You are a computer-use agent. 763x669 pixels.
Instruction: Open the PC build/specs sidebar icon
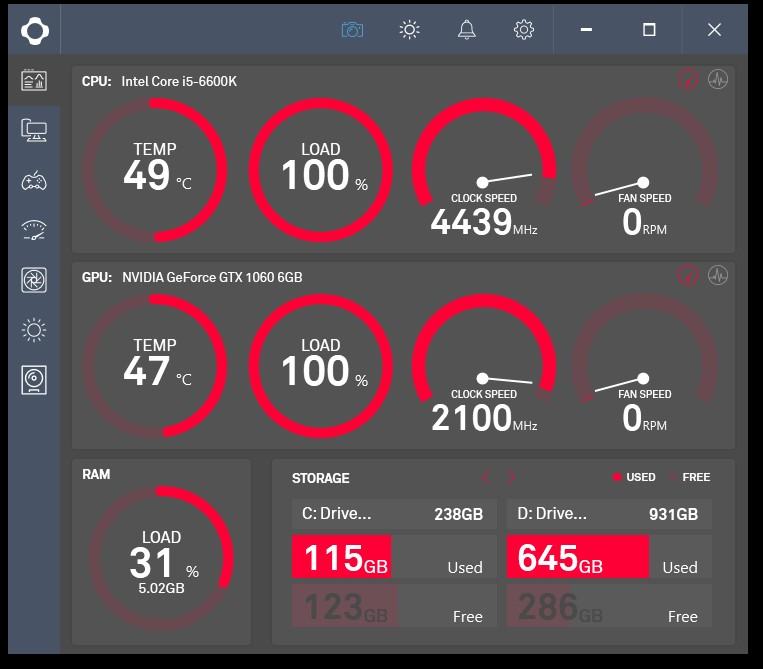[34, 130]
